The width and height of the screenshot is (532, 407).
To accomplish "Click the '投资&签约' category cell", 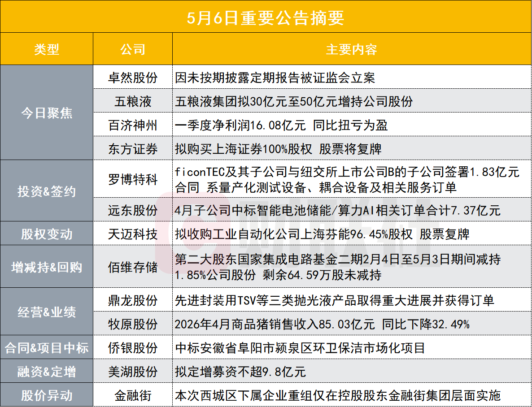I will 47,191.
